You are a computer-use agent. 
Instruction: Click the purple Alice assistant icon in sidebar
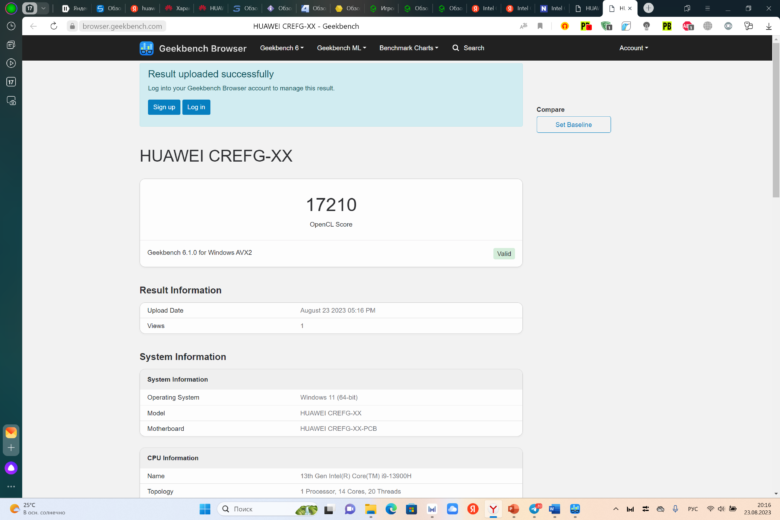[x=11, y=468]
